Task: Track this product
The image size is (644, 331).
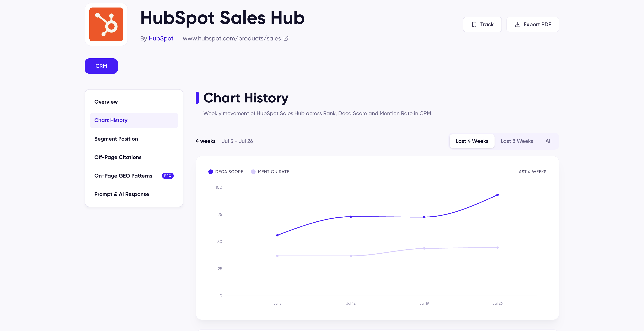Action: [482, 24]
